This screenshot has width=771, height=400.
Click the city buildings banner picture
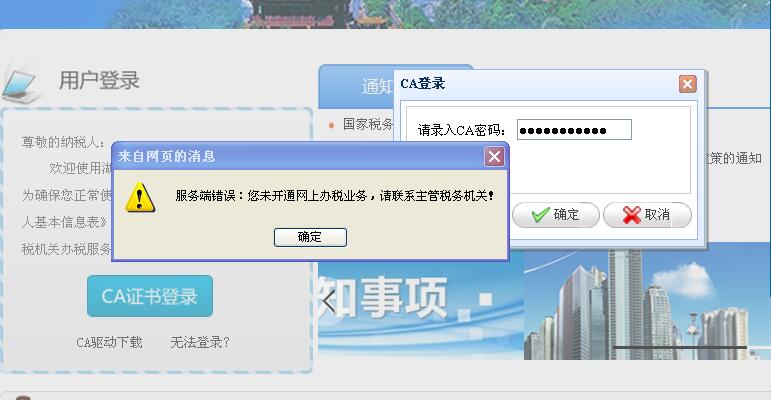(x=647, y=300)
